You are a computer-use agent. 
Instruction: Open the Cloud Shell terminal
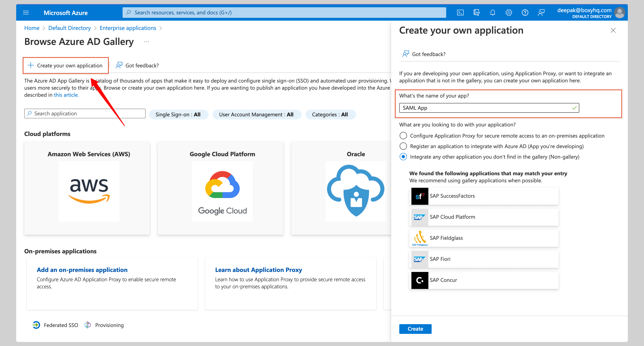tap(460, 12)
